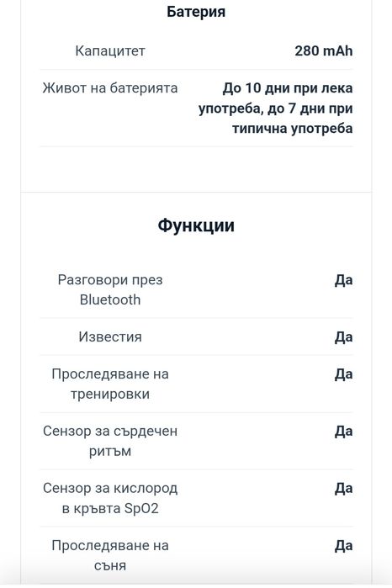
Task: Select Проследяване на съня label
Action: (x=110, y=555)
